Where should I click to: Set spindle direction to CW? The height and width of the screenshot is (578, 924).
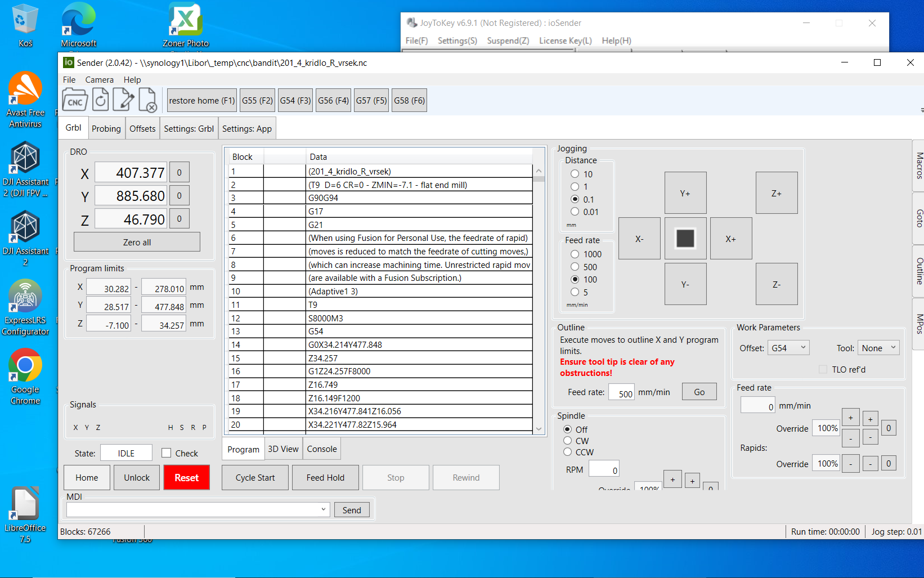(568, 441)
